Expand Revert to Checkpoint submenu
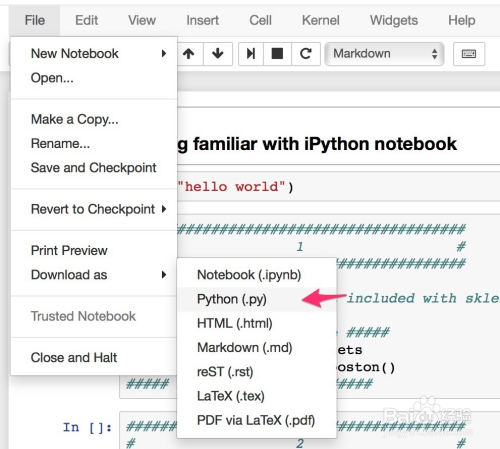The width and height of the screenshot is (500, 449). click(x=94, y=209)
